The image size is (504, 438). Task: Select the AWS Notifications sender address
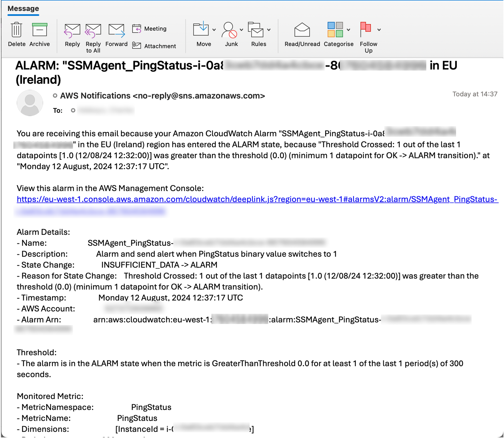point(162,96)
